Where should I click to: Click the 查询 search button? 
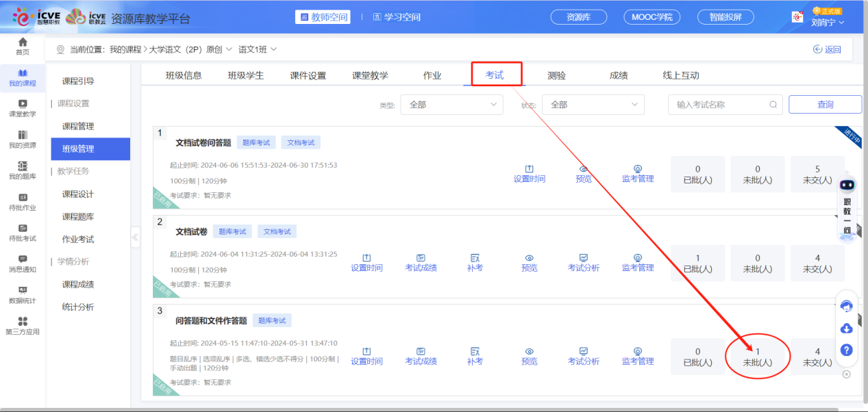825,104
